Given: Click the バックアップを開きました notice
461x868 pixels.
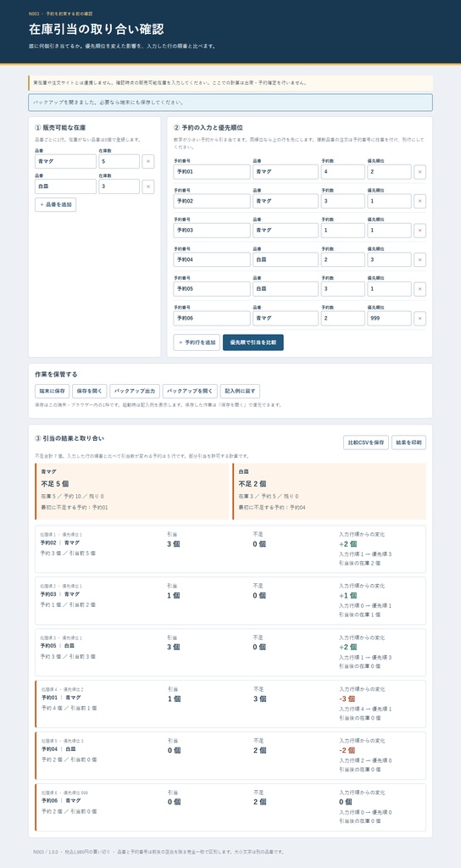Looking at the screenshot, I should point(230,103).
